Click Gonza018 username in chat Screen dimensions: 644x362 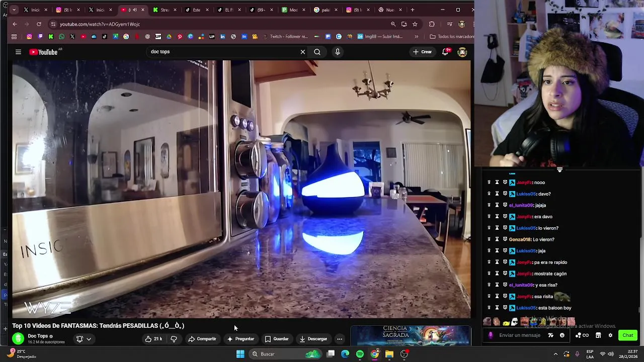pyautogui.click(x=520, y=239)
